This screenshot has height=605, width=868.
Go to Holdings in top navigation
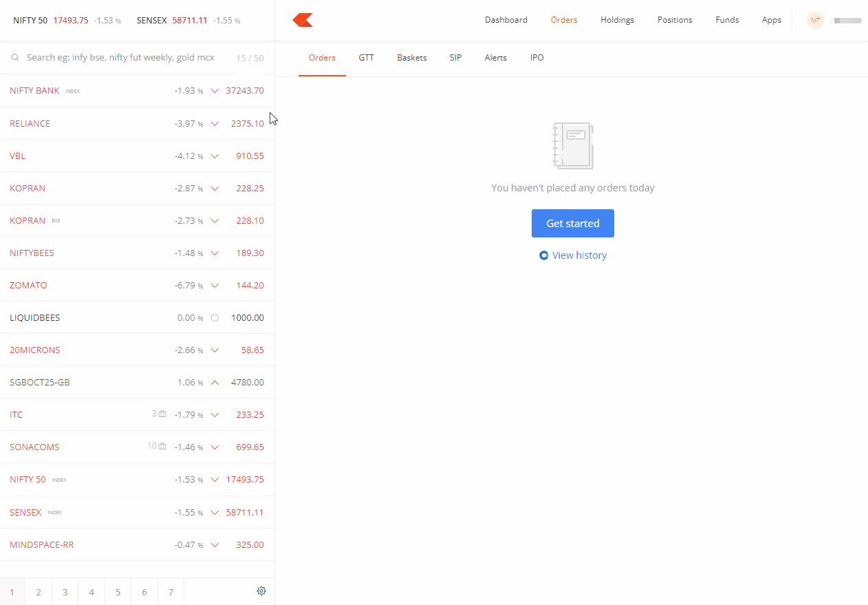(x=617, y=20)
